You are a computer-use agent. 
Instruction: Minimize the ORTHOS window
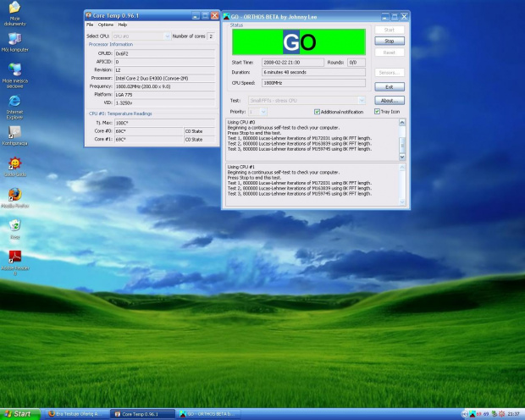385,17
